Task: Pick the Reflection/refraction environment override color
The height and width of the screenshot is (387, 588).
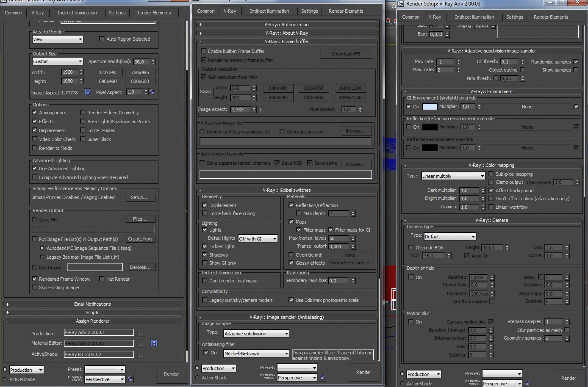Action: [430, 127]
